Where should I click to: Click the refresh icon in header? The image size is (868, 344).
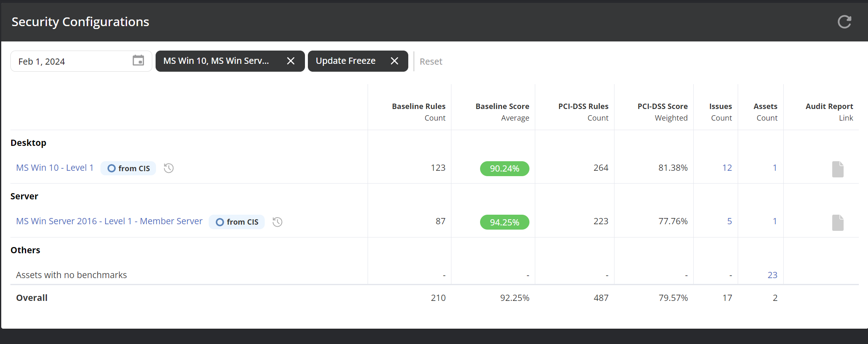pos(844,22)
